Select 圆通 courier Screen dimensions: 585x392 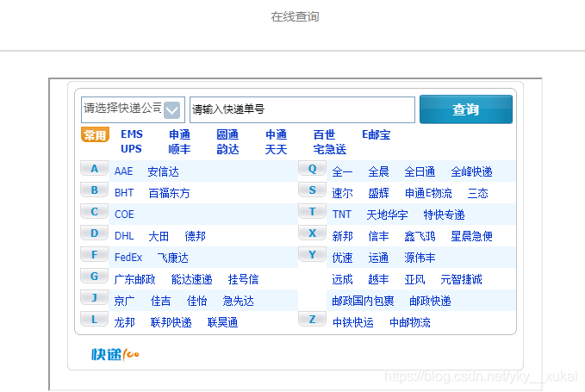227,134
